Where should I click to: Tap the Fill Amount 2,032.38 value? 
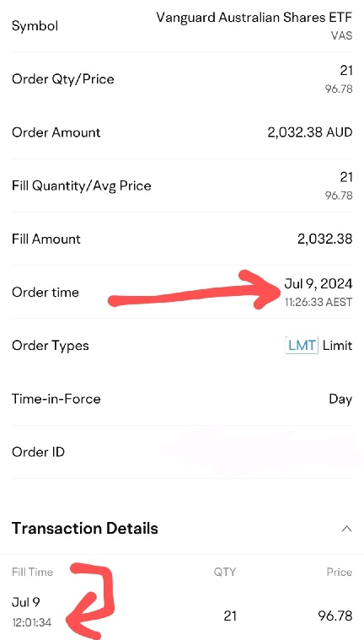coord(325,239)
